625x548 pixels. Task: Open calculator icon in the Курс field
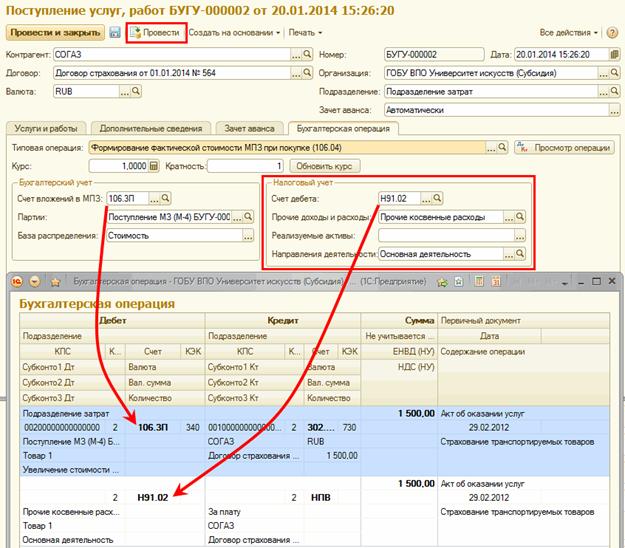[153, 165]
